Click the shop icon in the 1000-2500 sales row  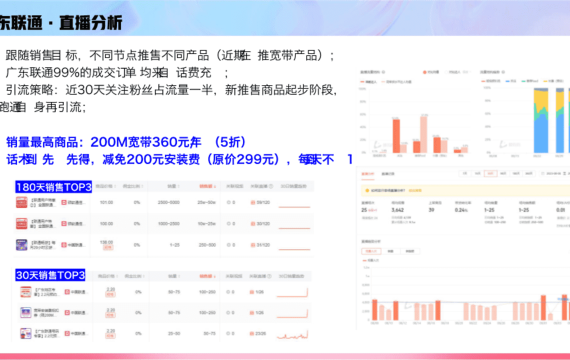(x=64, y=224)
